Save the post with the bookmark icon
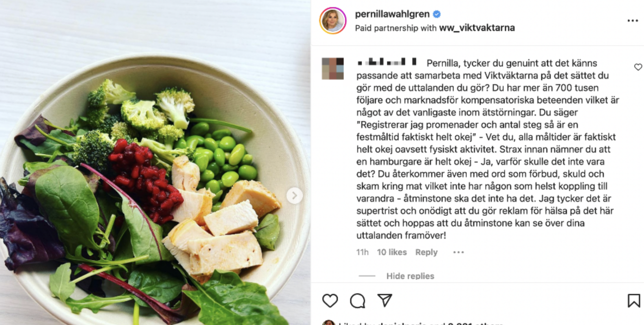The image size is (644, 325). point(634,301)
